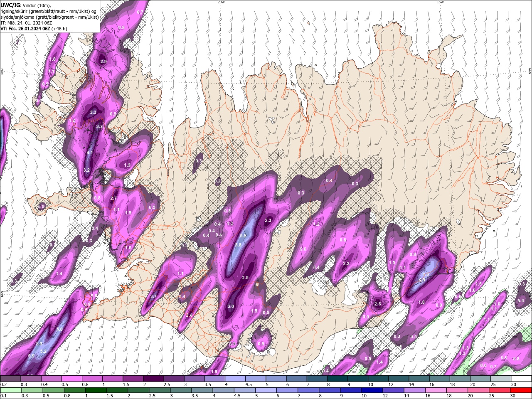Select the dark mauve swatch above label 0.2
532x399 pixels.
pyautogui.click(x=10, y=379)
